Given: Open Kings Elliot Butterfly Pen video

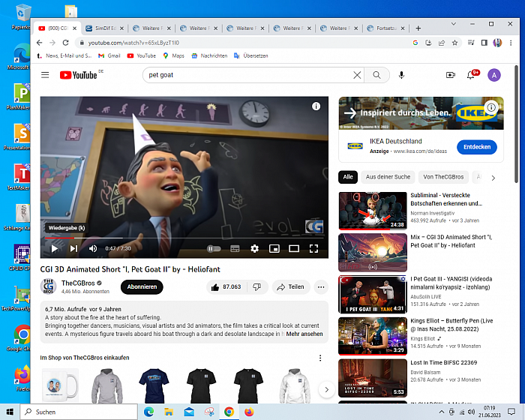Looking at the screenshot, I should click(373, 336).
